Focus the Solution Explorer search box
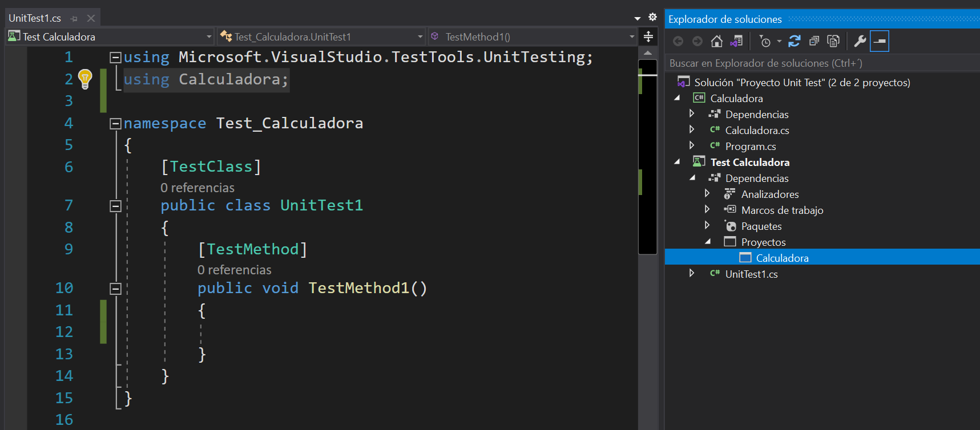 coord(822,63)
